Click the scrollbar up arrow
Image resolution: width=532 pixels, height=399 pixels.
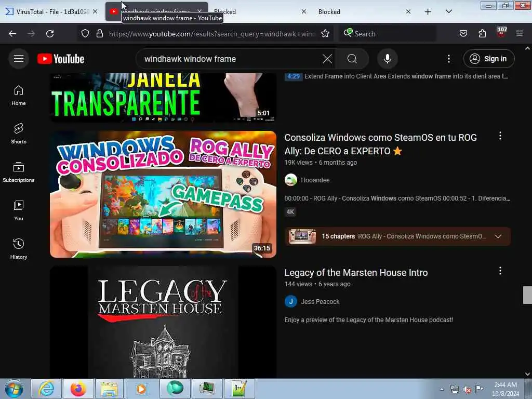coord(527,48)
